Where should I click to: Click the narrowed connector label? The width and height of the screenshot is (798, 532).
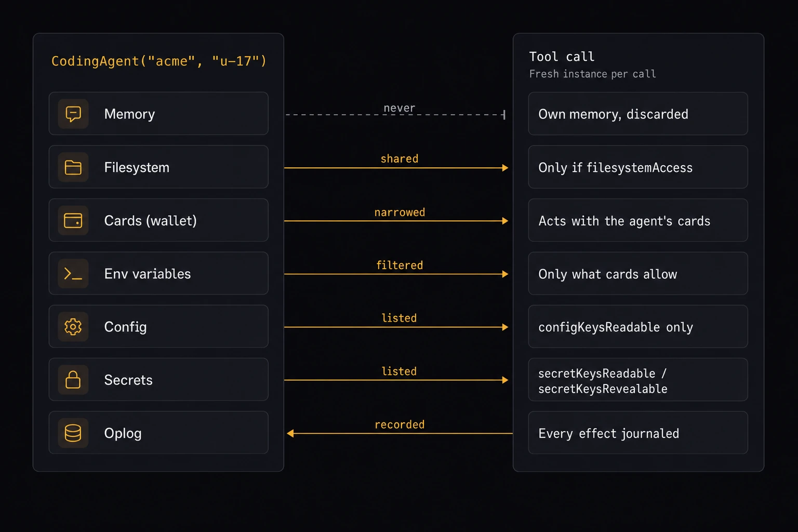pyautogui.click(x=400, y=212)
